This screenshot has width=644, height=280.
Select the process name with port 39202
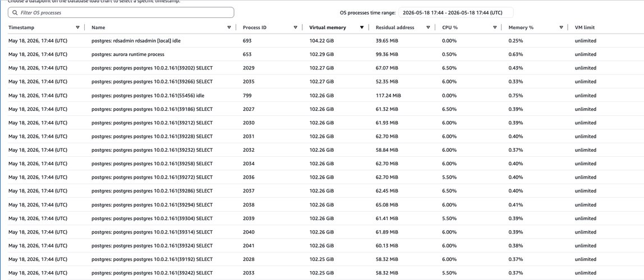(152, 68)
